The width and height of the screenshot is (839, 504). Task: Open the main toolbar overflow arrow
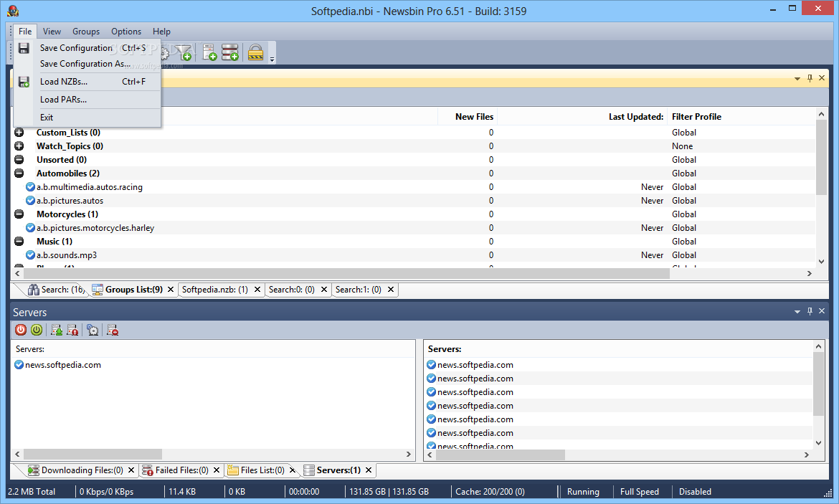pyautogui.click(x=272, y=59)
